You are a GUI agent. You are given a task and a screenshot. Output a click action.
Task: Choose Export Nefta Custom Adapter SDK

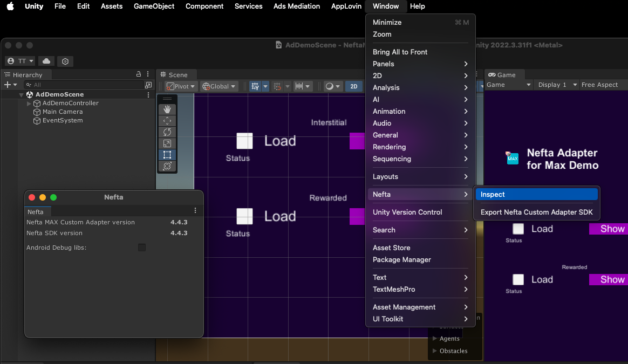(536, 212)
